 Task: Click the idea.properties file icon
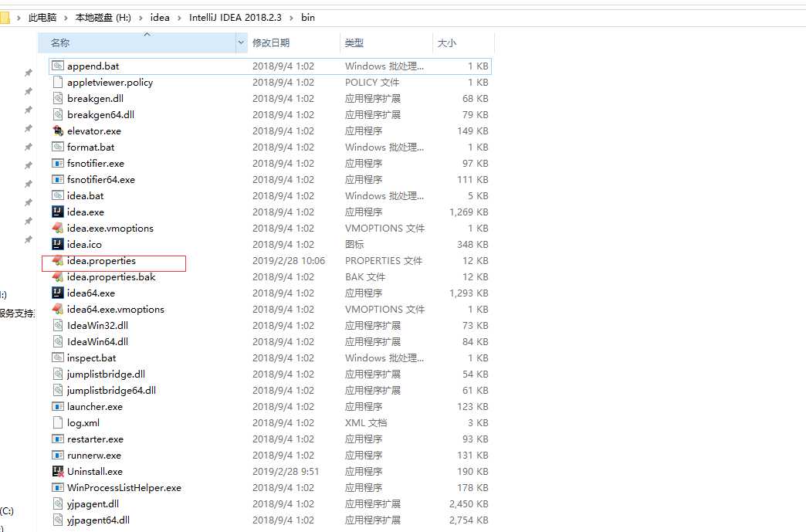click(x=58, y=261)
